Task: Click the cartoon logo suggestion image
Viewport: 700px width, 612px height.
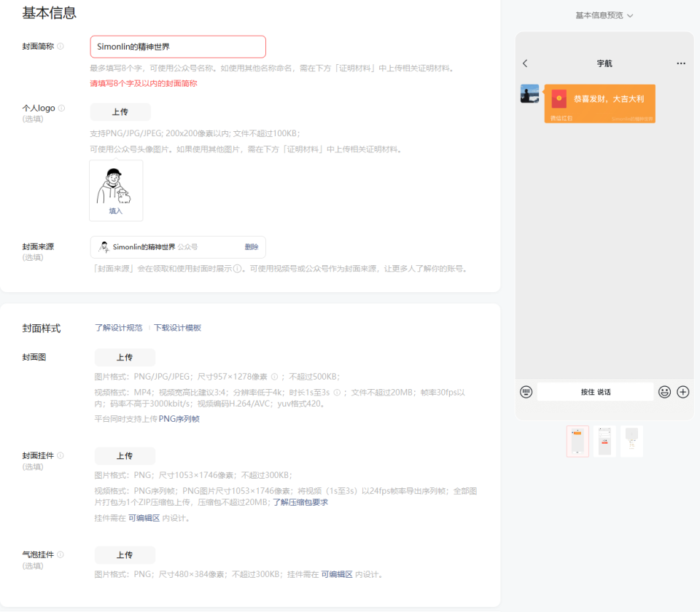Action: point(114,186)
